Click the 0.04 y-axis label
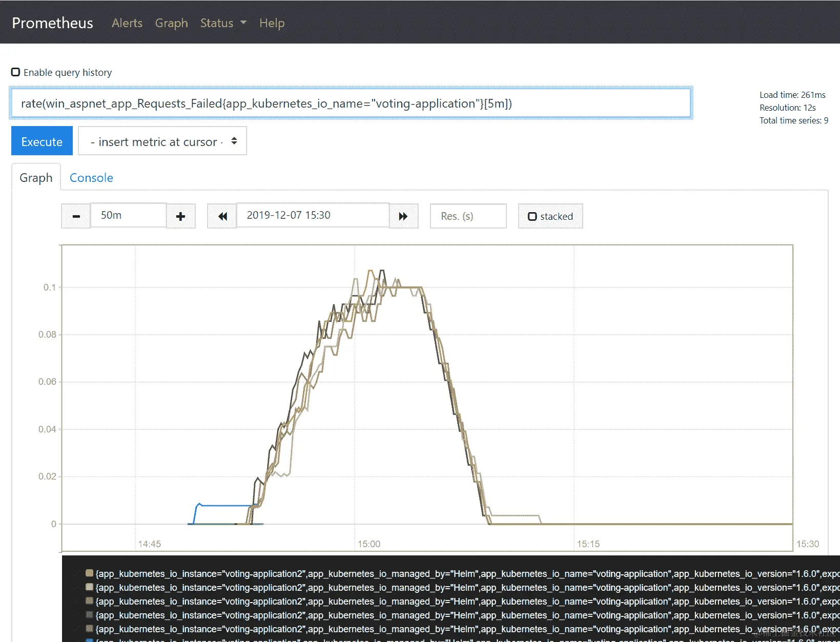 pyautogui.click(x=47, y=429)
